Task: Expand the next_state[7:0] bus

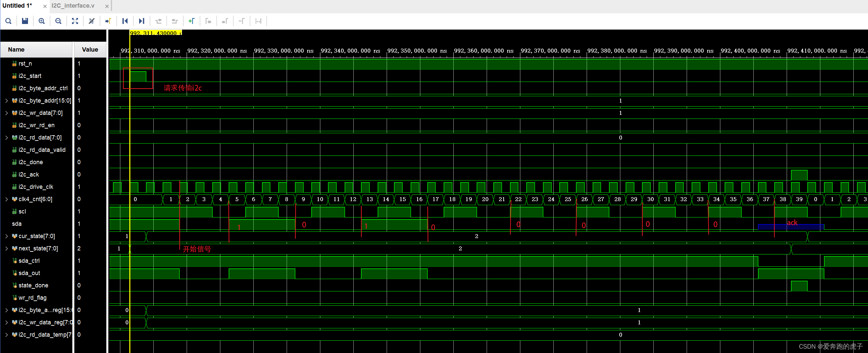Action: click(6, 248)
